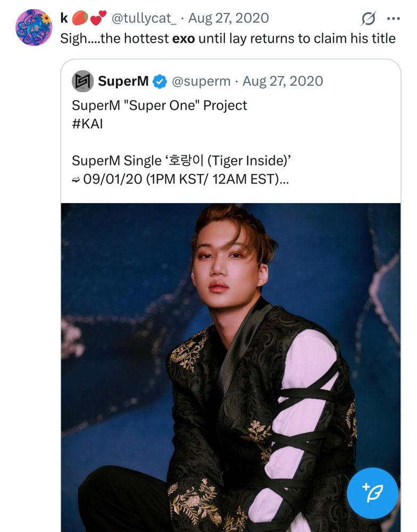Image resolution: width=417 pixels, height=532 pixels.
Task: Open the three-dot More options menu
Action: point(393,19)
